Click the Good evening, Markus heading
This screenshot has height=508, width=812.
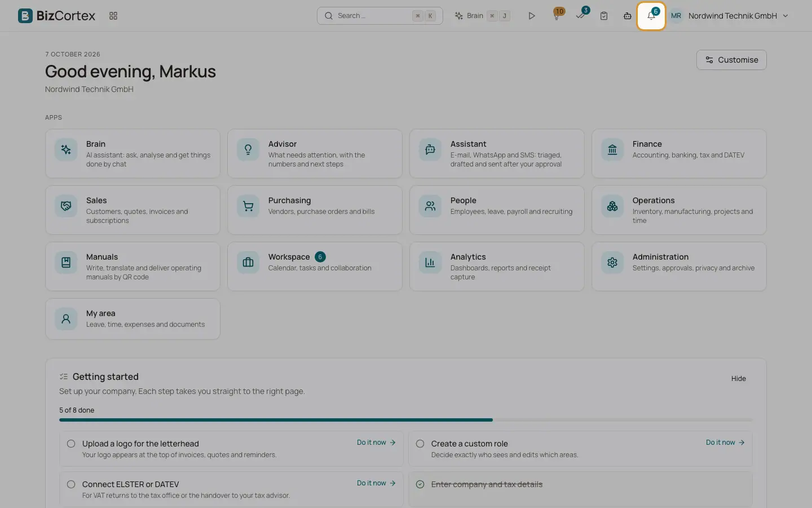pos(130,72)
